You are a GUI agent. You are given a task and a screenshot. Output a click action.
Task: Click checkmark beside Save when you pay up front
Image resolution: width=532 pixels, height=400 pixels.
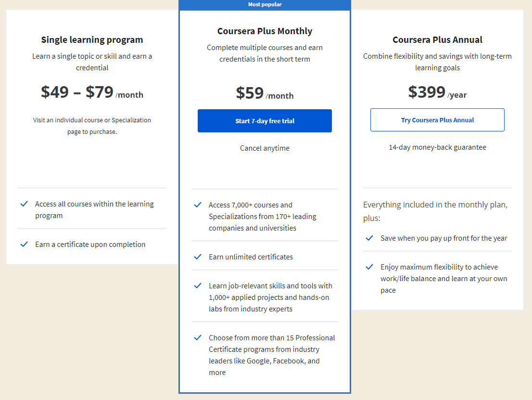[x=369, y=238]
